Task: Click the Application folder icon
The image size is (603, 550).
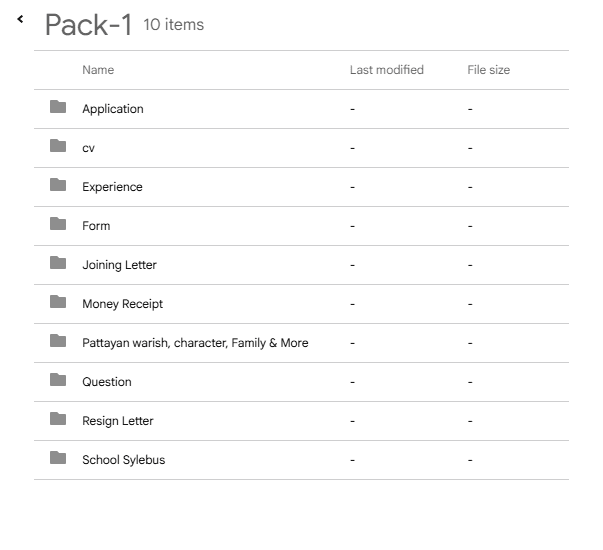Action: 58,107
